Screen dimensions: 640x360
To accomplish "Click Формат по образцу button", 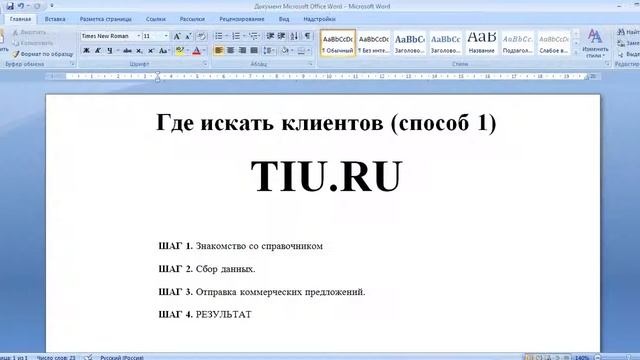I will (x=43, y=54).
